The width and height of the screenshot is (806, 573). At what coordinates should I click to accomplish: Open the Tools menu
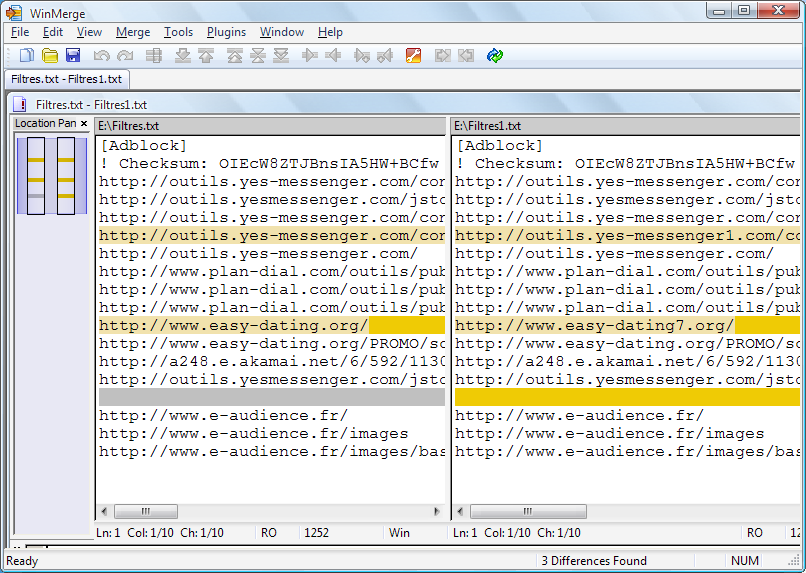[x=178, y=32]
